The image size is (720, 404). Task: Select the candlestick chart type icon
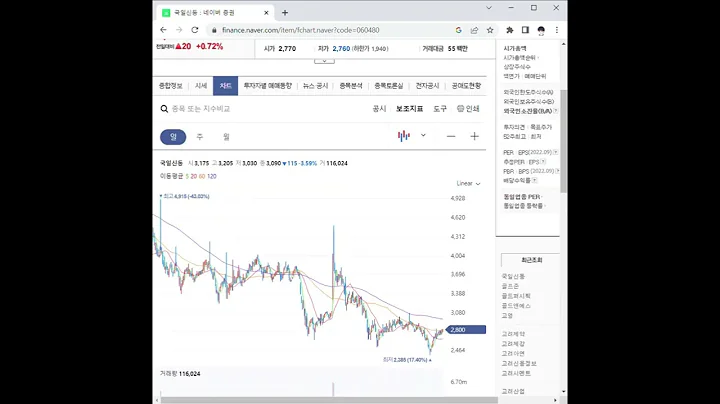click(x=404, y=136)
